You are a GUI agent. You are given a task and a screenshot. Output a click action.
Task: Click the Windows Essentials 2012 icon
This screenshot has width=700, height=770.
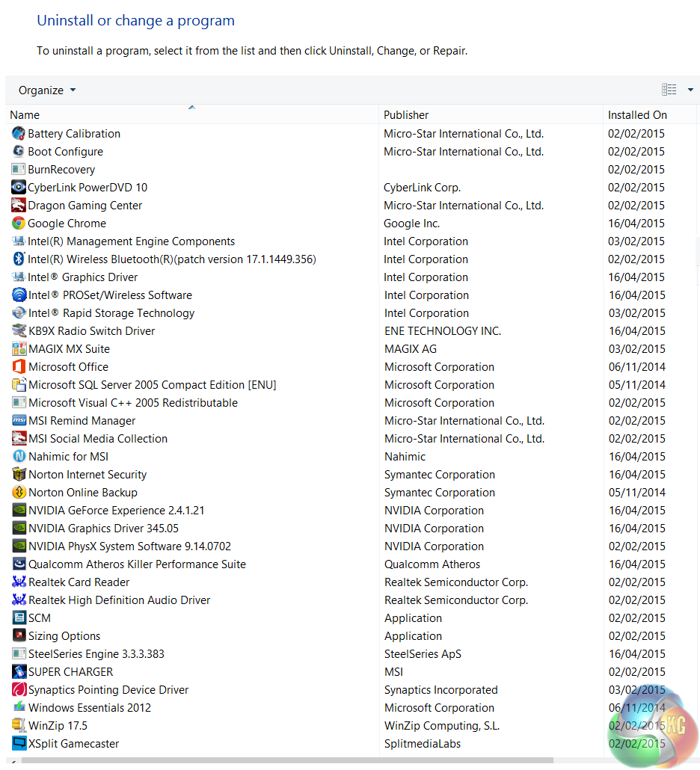[19, 707]
